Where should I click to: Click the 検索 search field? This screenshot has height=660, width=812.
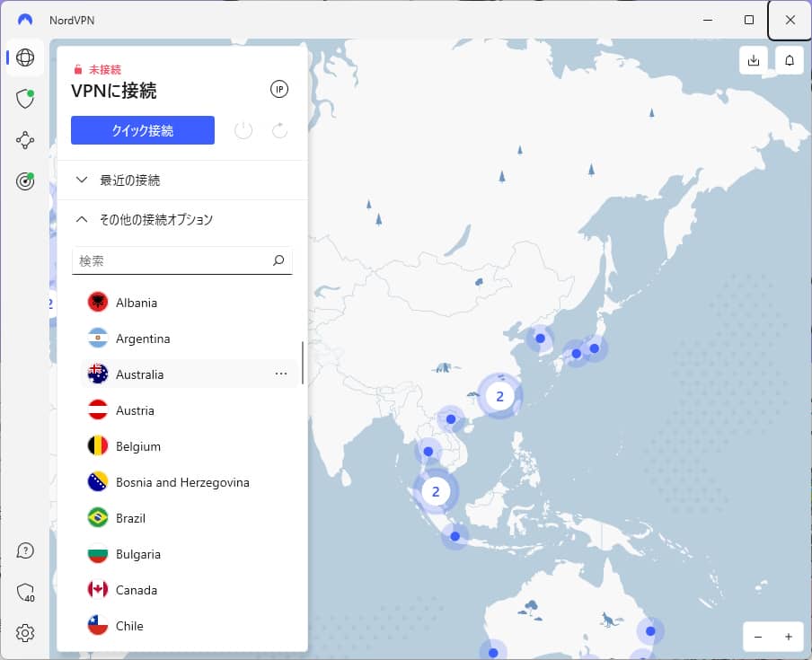[181, 260]
